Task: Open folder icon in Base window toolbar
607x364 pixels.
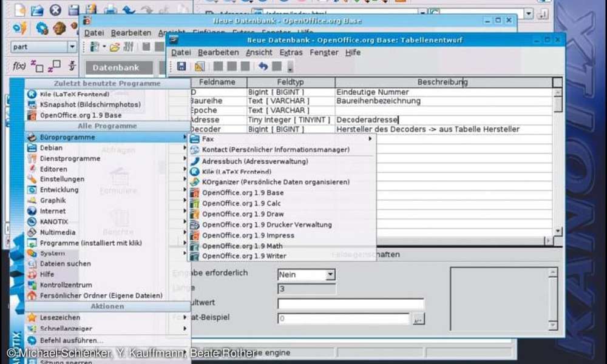Action: (114, 47)
